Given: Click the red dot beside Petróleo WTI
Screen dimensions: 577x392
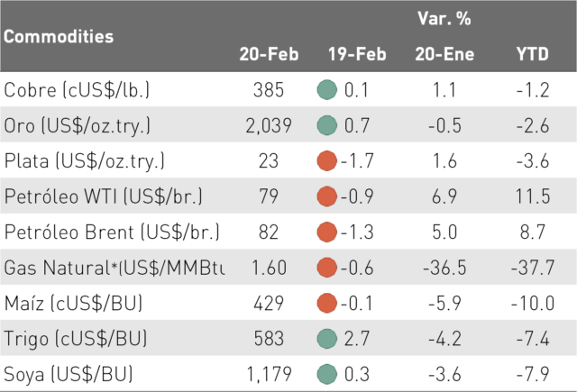Looking at the screenshot, I should point(326,196).
